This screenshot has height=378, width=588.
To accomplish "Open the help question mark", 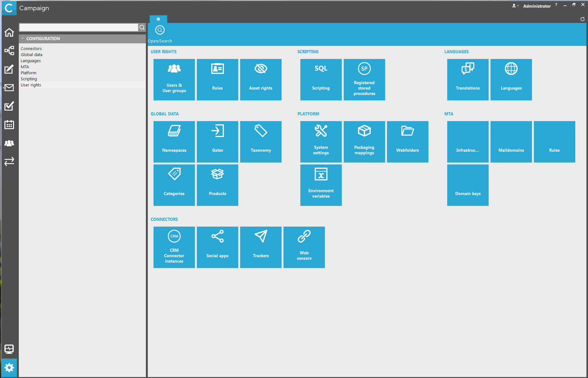I will 556,5.
